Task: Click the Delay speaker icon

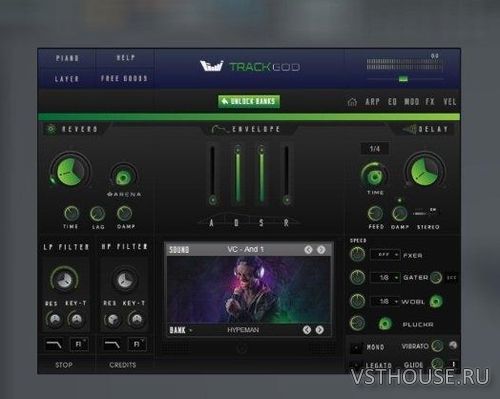Action: tap(409, 129)
